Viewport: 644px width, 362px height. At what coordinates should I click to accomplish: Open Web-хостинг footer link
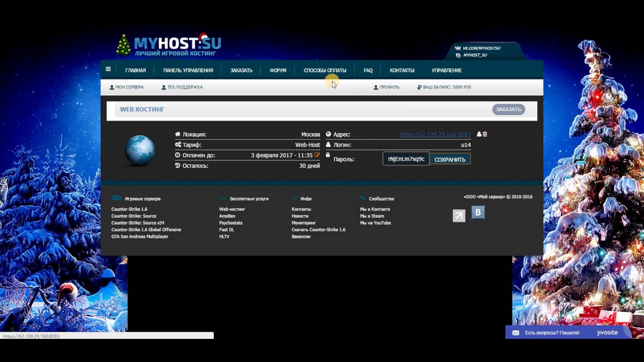[x=232, y=209]
